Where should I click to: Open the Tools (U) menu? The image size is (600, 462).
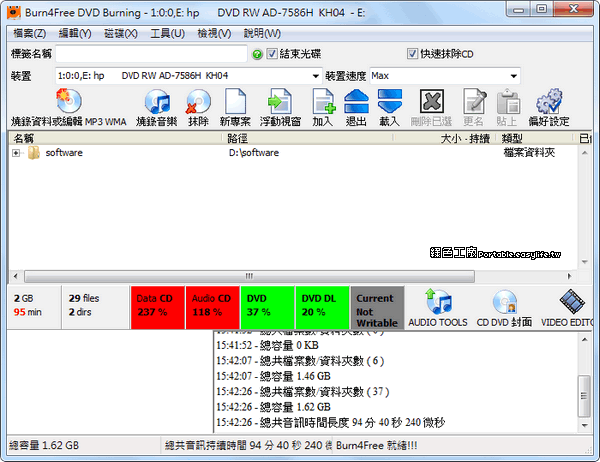[168, 34]
